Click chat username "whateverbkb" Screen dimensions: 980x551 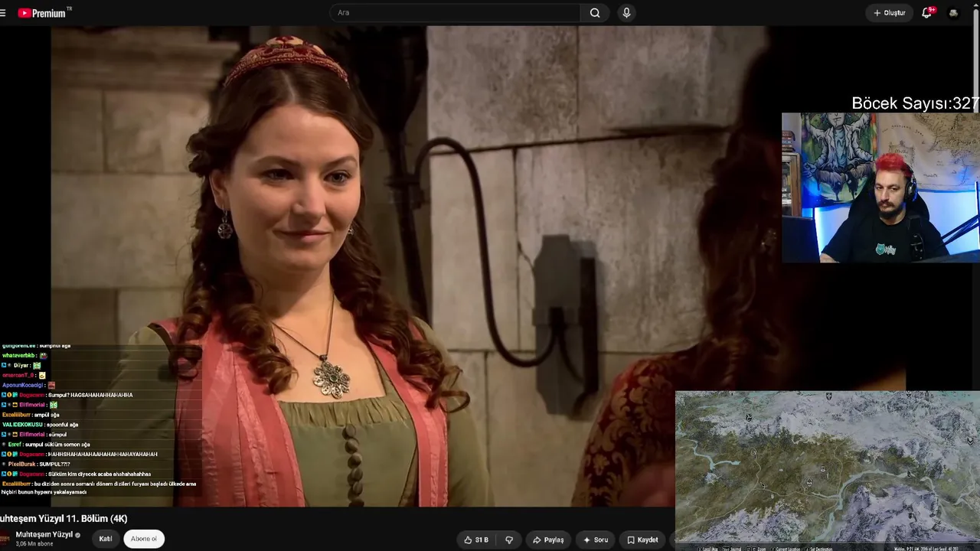pos(20,356)
